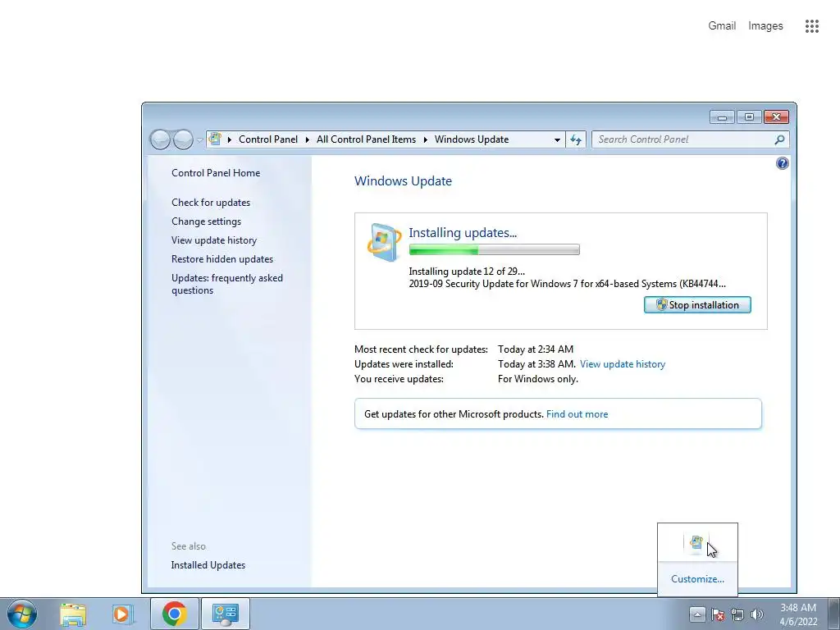Maximize the Windows Update window

pos(749,116)
